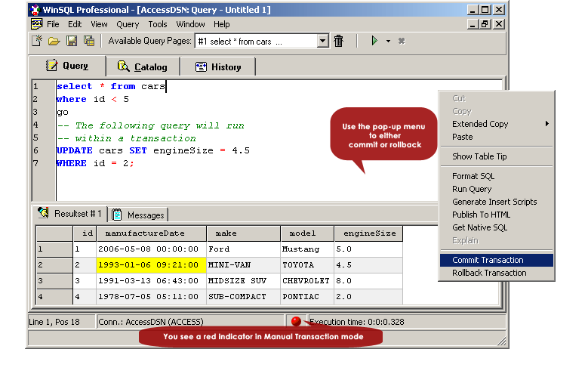Switch to the Query tab
Image resolution: width=588 pixels, height=377 pixels.
pyautogui.click(x=67, y=66)
